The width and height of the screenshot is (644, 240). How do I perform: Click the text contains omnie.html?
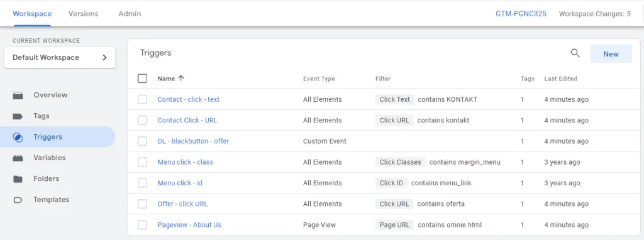tap(450, 225)
